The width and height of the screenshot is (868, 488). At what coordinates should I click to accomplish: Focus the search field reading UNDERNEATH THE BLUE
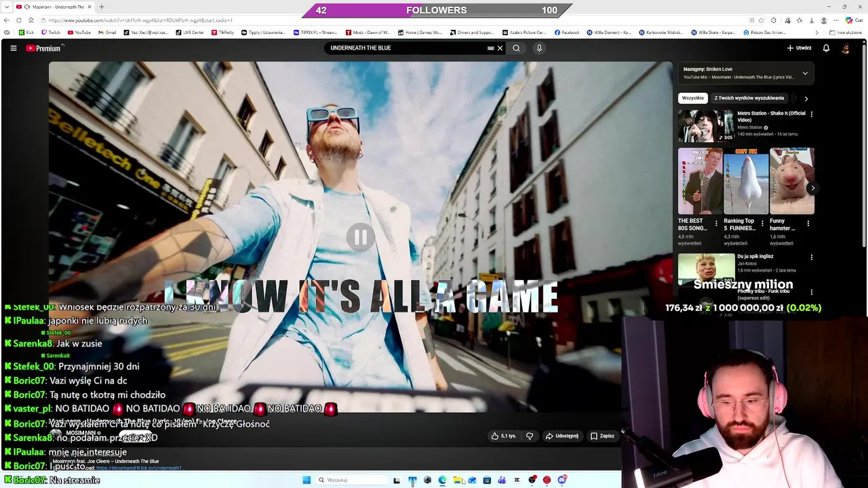[x=407, y=48]
